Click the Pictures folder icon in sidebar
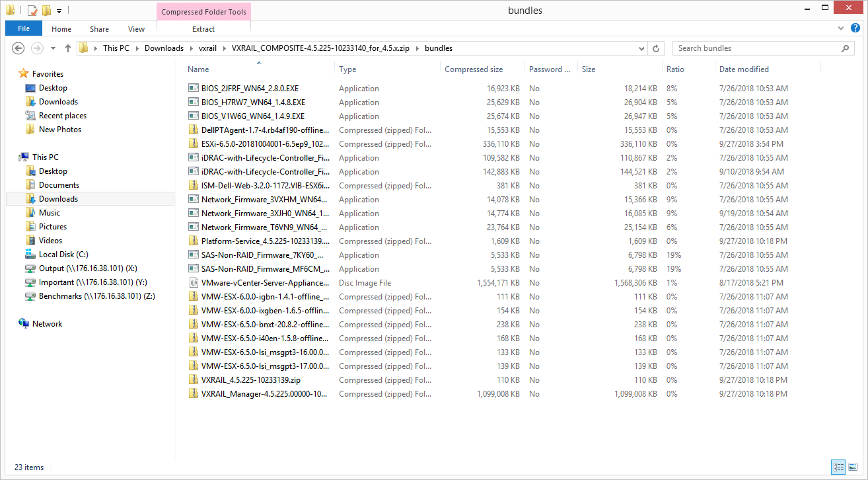Screen dimensions: 868x480 click(x=30, y=227)
